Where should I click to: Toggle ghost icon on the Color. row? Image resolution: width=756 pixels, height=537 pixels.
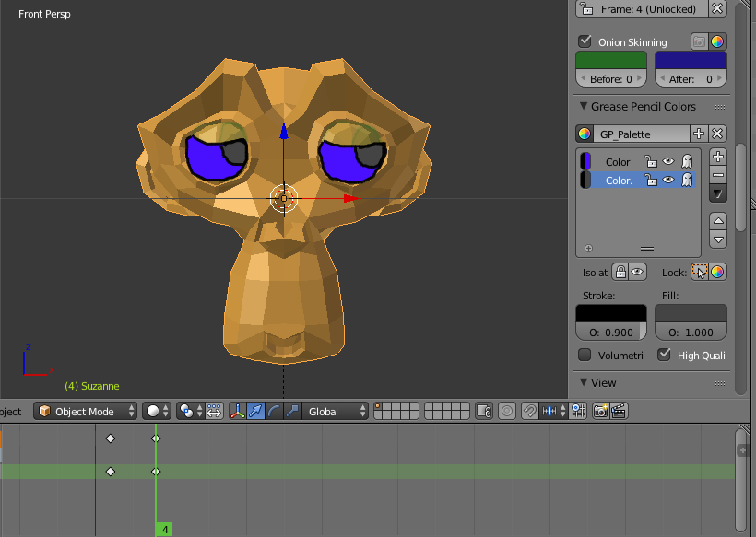click(687, 181)
